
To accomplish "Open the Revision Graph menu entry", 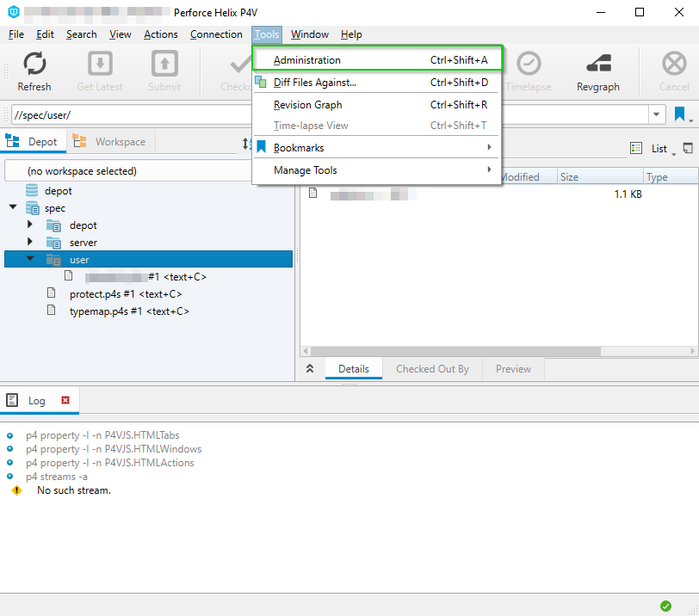I will (307, 105).
